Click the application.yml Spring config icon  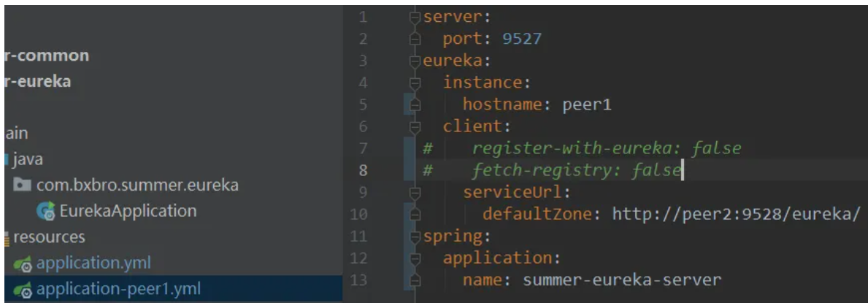(x=23, y=264)
